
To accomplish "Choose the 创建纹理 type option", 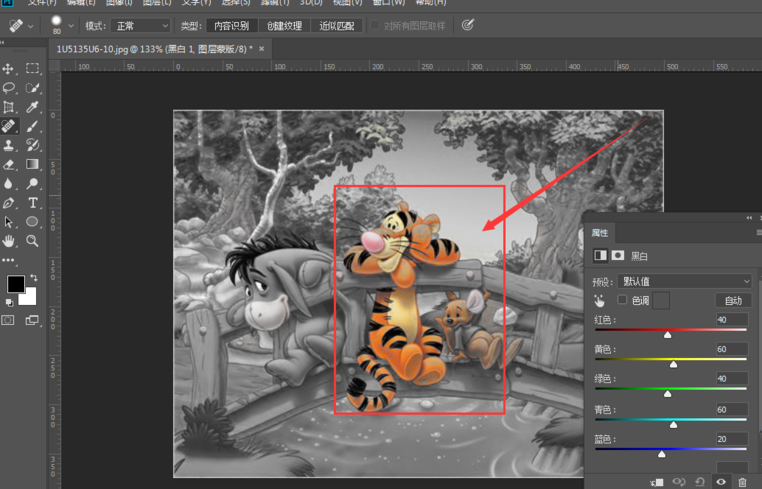I will [284, 26].
